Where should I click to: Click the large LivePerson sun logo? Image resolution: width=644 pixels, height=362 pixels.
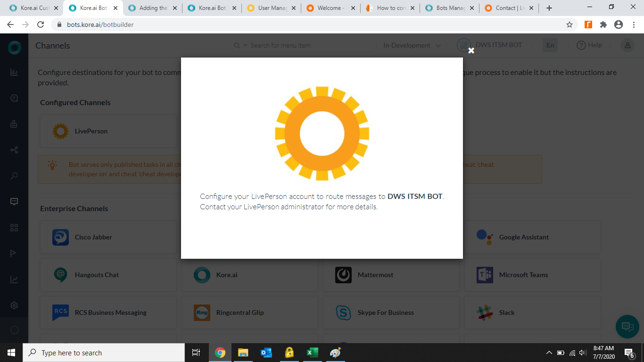click(x=322, y=133)
